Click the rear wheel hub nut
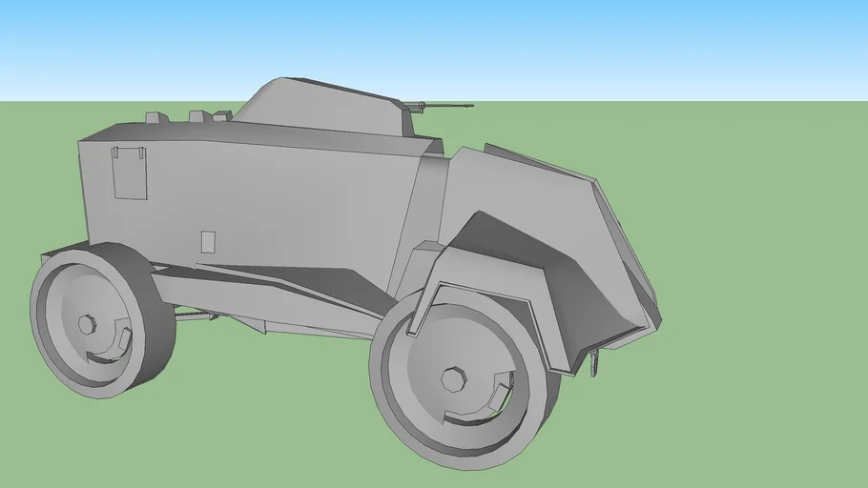This screenshot has height=488, width=868. coord(88,325)
